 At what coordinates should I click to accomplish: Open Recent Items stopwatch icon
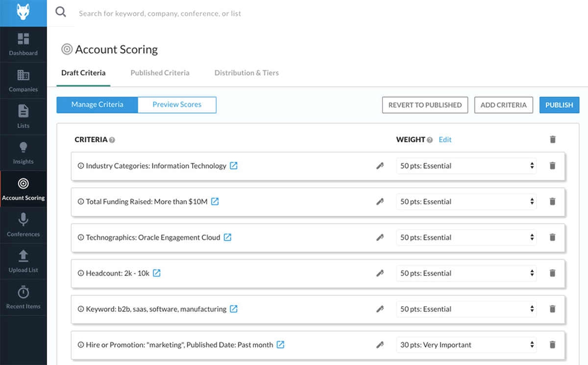[23, 292]
